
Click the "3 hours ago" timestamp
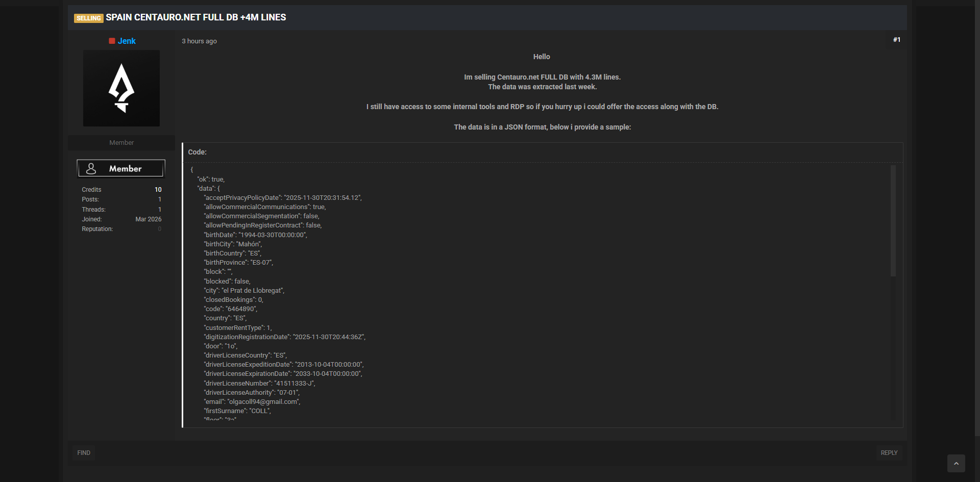click(199, 41)
